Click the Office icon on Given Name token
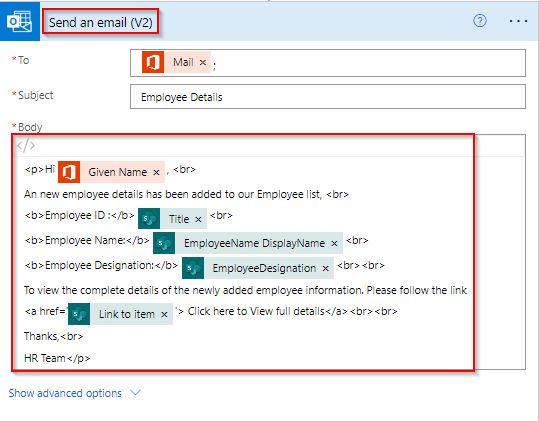539x422 pixels. 69,172
